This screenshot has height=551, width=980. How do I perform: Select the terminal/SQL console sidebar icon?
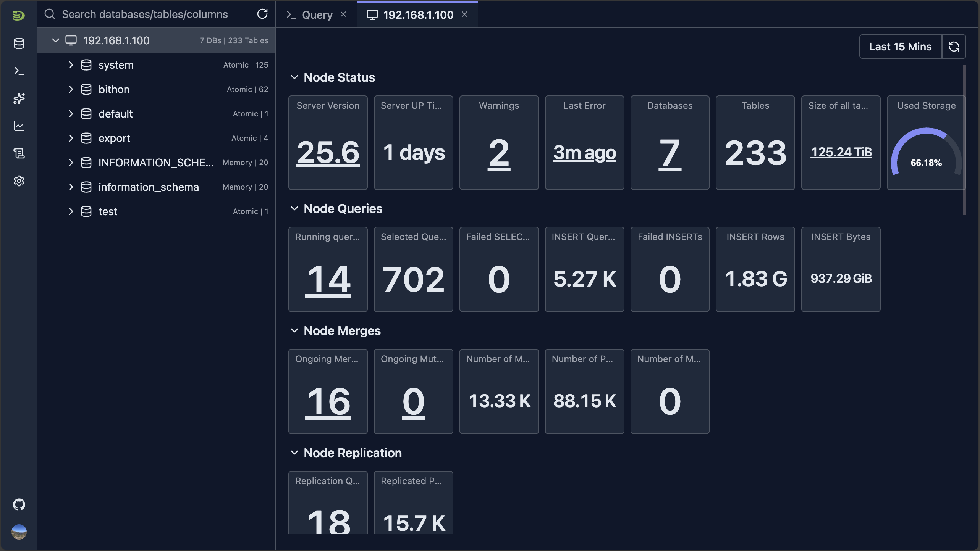(19, 71)
